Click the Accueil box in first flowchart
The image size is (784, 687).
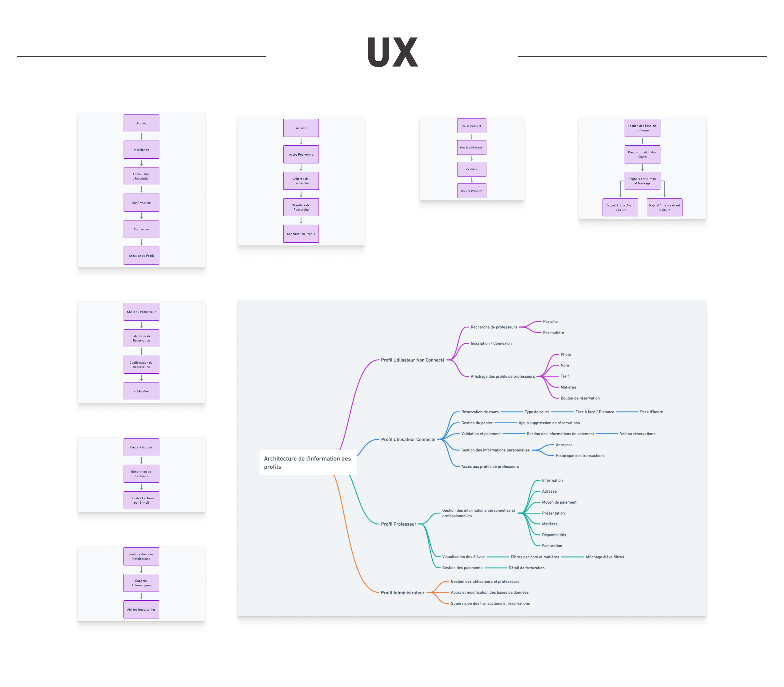pyautogui.click(x=141, y=123)
